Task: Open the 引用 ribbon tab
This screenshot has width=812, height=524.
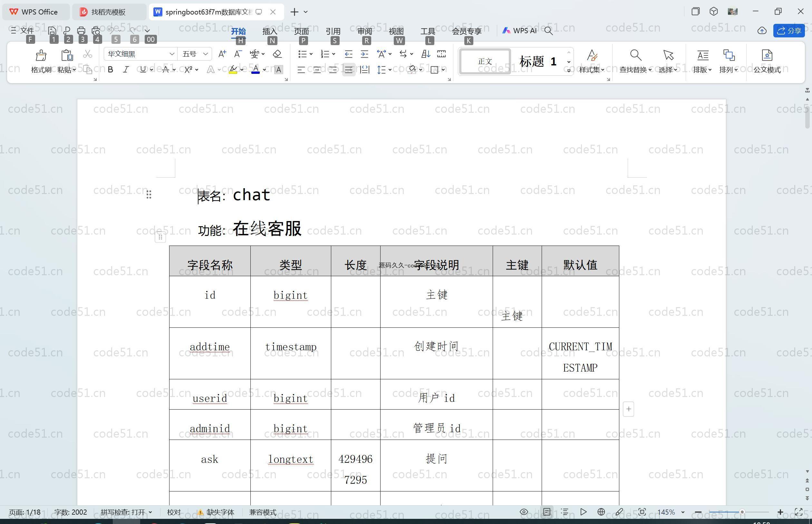Action: click(x=333, y=31)
